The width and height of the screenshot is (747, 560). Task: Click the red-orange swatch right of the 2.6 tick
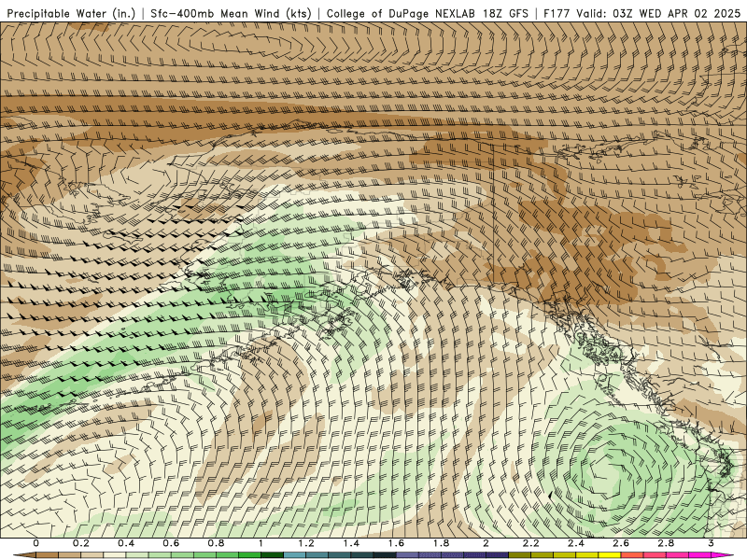[632, 555]
